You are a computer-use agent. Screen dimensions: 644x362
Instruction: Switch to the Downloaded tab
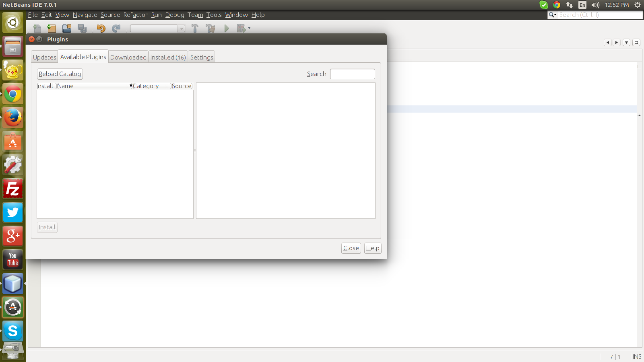[x=128, y=57]
